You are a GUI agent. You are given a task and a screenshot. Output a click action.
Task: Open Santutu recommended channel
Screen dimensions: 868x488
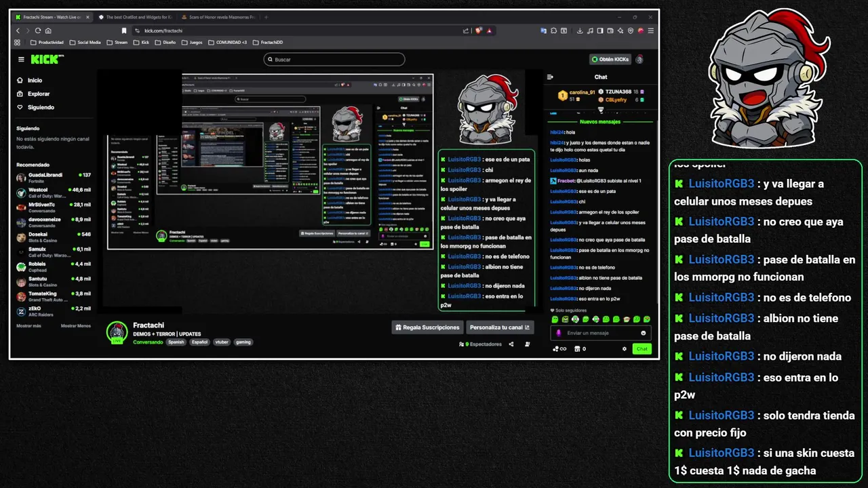click(54, 281)
